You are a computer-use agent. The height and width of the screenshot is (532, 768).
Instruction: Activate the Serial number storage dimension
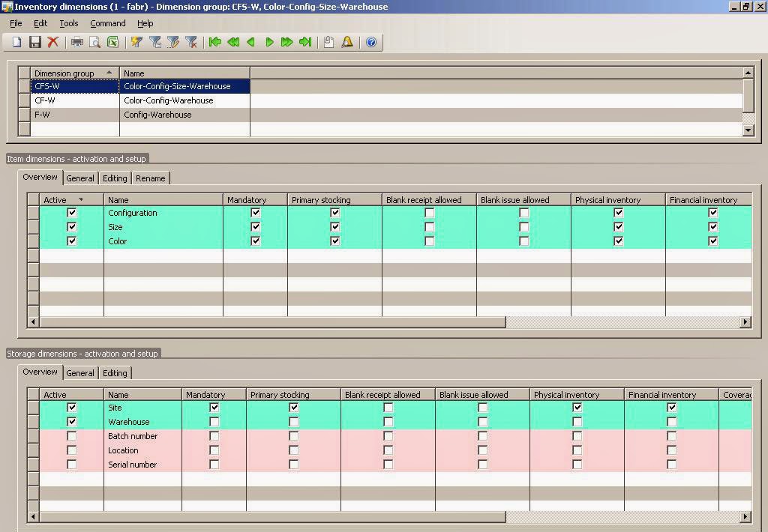[71, 464]
